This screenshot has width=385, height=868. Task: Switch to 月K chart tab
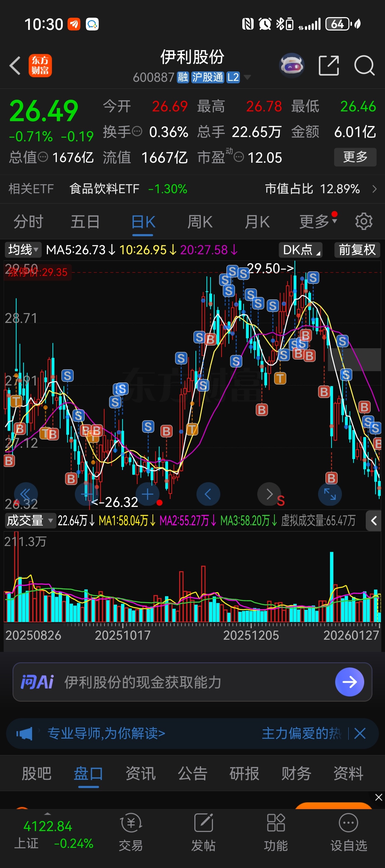pyautogui.click(x=257, y=221)
